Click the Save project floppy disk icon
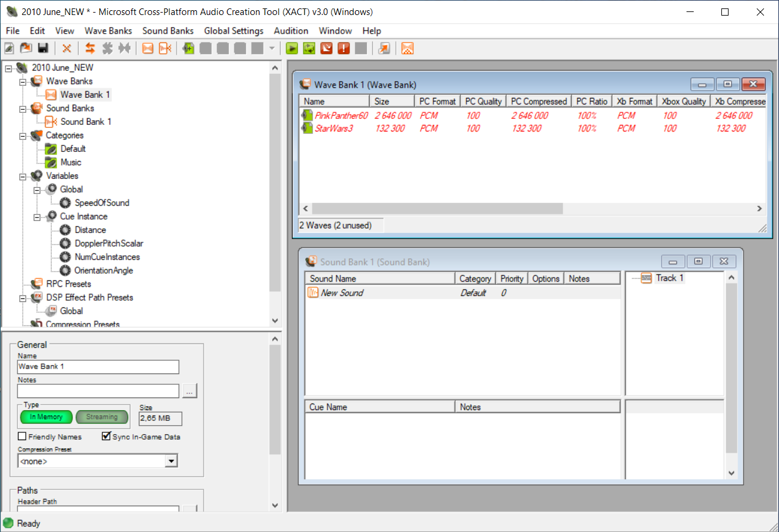779x532 pixels. [43, 49]
